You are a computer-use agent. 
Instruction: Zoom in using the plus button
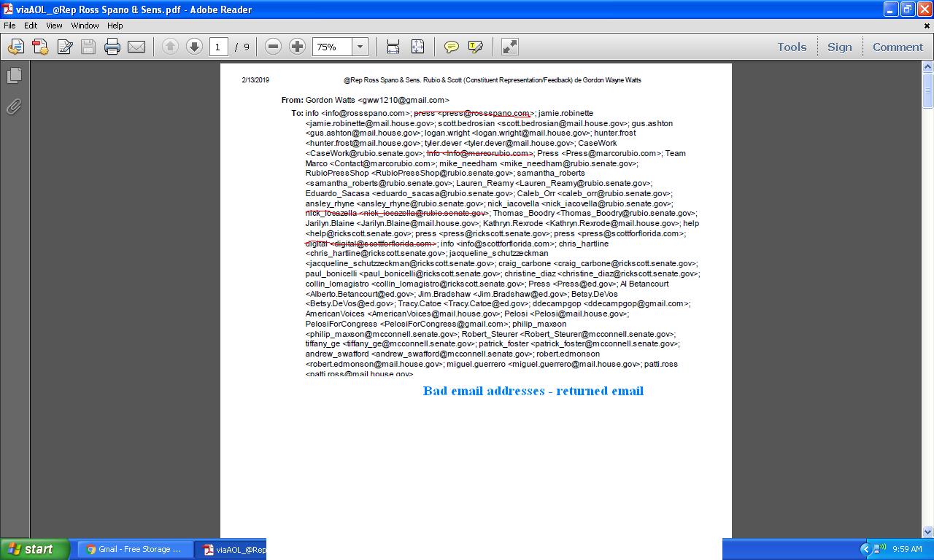coord(297,47)
